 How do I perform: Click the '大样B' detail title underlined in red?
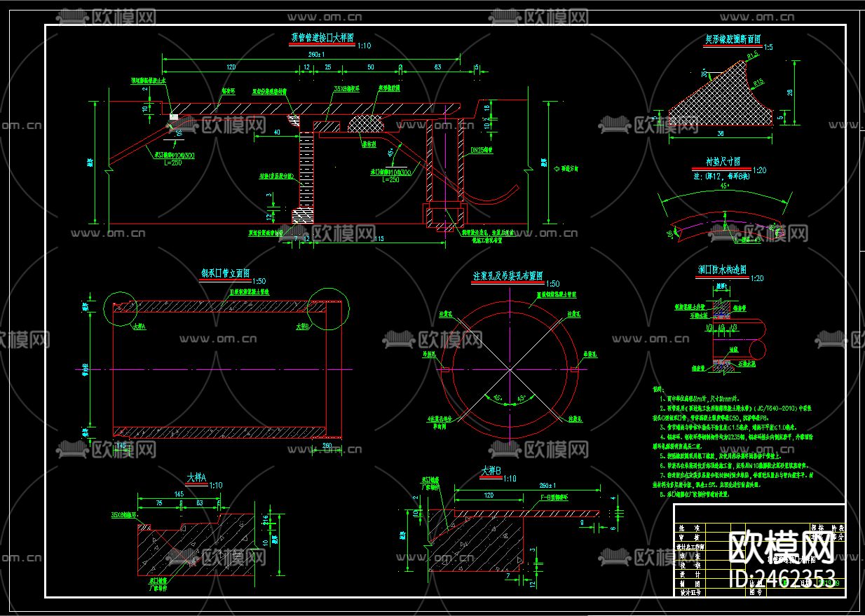(491, 472)
